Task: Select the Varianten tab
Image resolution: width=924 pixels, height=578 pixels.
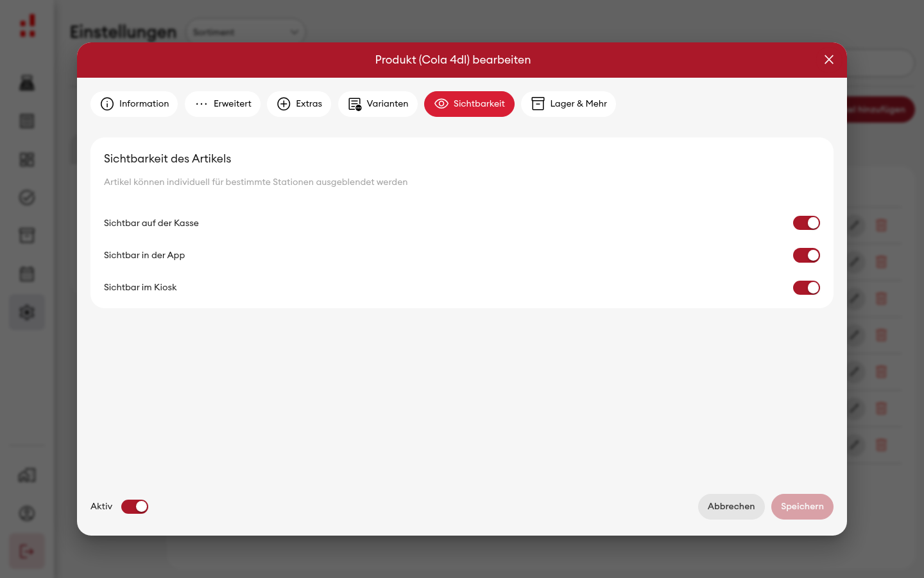Action: 378,104
